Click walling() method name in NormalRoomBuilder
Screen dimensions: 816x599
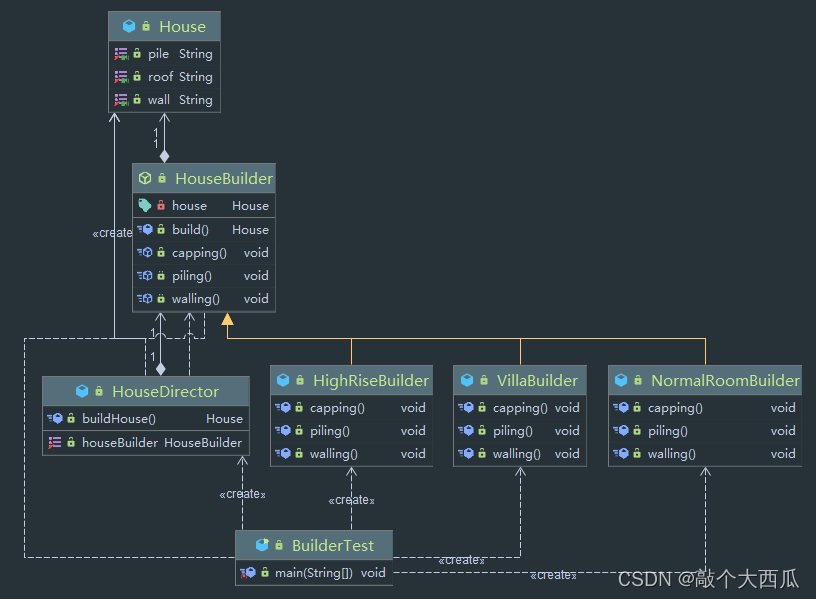pos(671,454)
